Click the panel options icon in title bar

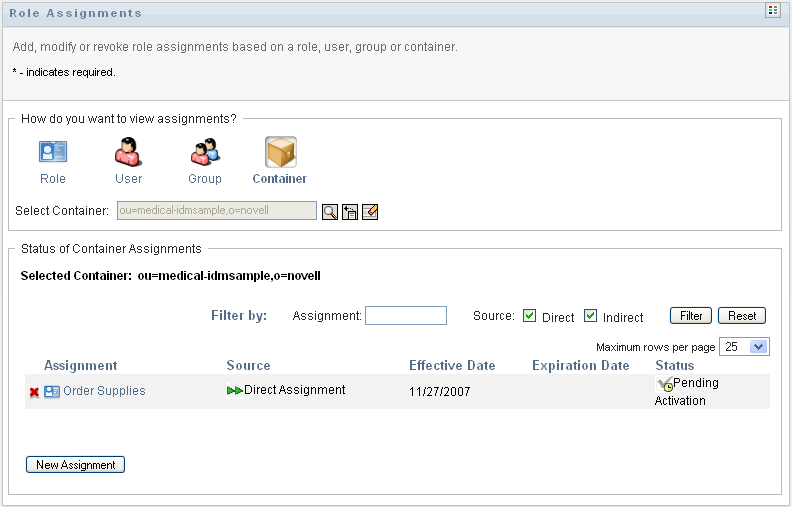click(772, 11)
